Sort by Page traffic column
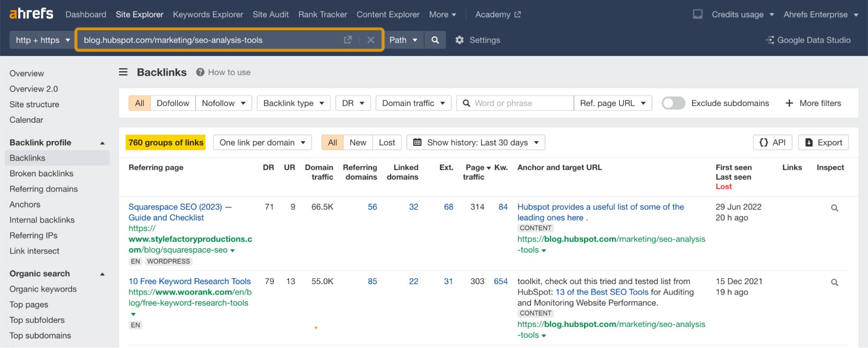868x348 pixels. (x=476, y=172)
